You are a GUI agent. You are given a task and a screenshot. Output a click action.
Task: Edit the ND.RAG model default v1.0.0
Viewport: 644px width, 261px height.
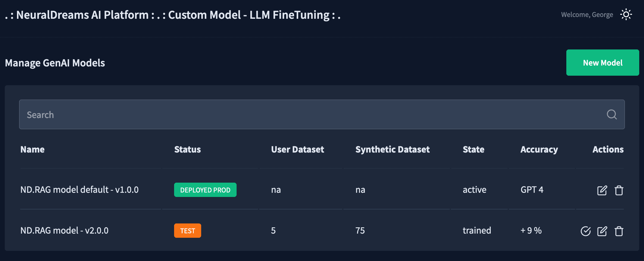(602, 190)
